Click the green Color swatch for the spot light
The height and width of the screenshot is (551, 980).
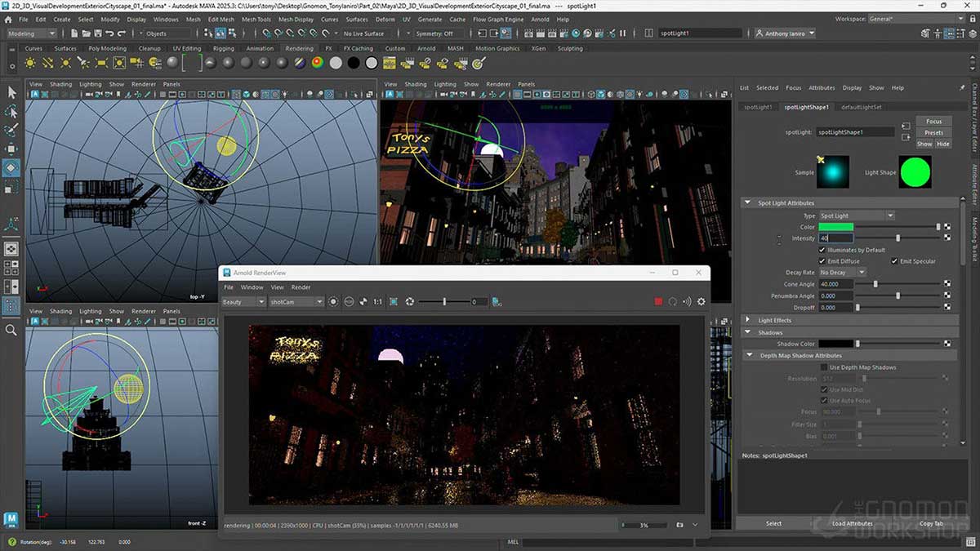[837, 227]
